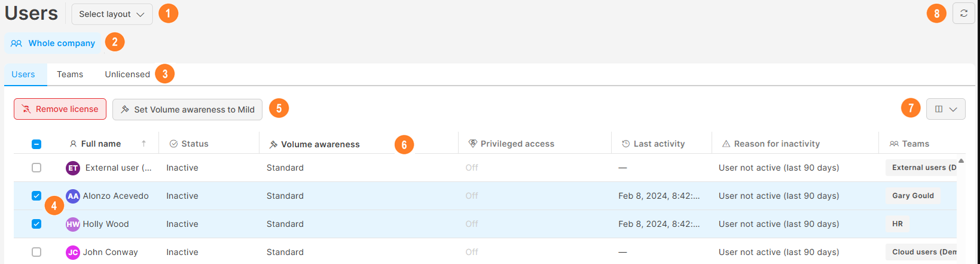The image size is (980, 264).
Task: Click the table's vertical scrollbar arrow
Action: 961,161
